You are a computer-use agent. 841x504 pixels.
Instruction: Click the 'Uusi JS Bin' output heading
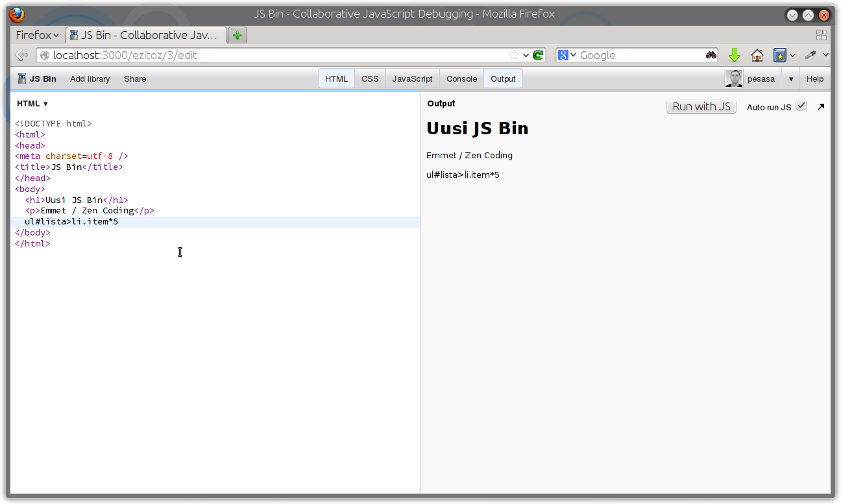point(477,128)
